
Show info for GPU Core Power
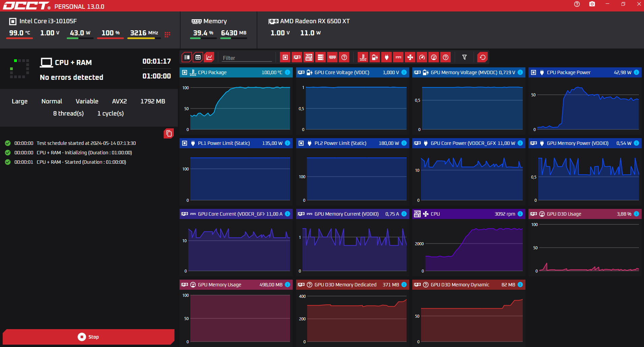520,143
